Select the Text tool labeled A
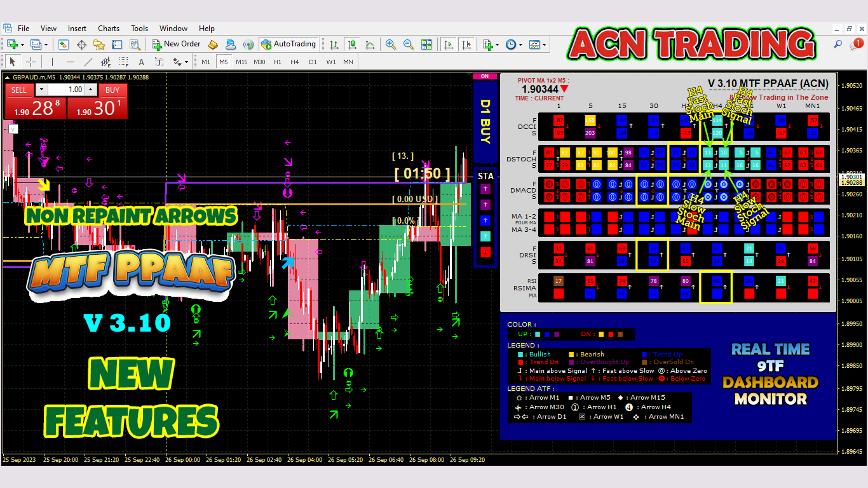Screen dimensions: 868x488 pos(141,62)
